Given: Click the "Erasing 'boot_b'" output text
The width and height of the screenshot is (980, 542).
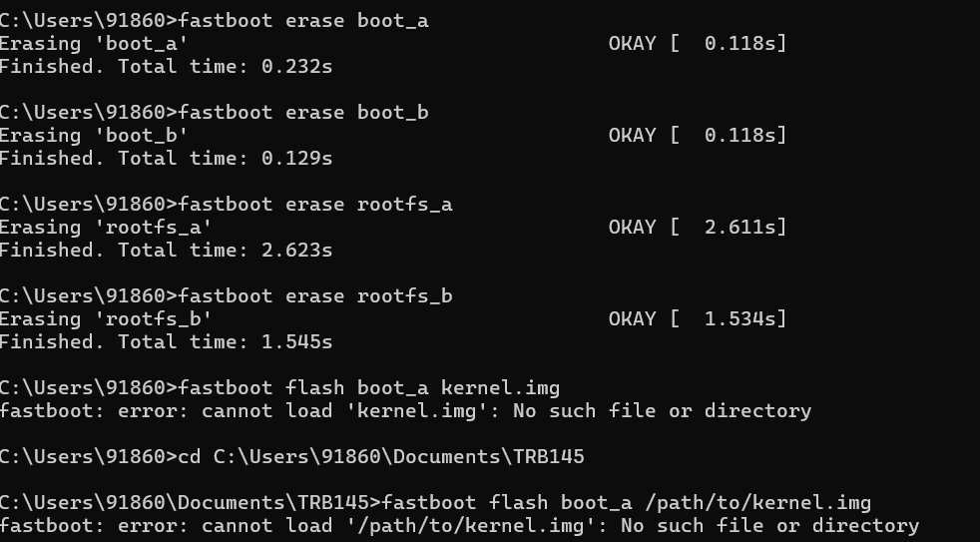Looking at the screenshot, I should pyautogui.click(x=94, y=136).
